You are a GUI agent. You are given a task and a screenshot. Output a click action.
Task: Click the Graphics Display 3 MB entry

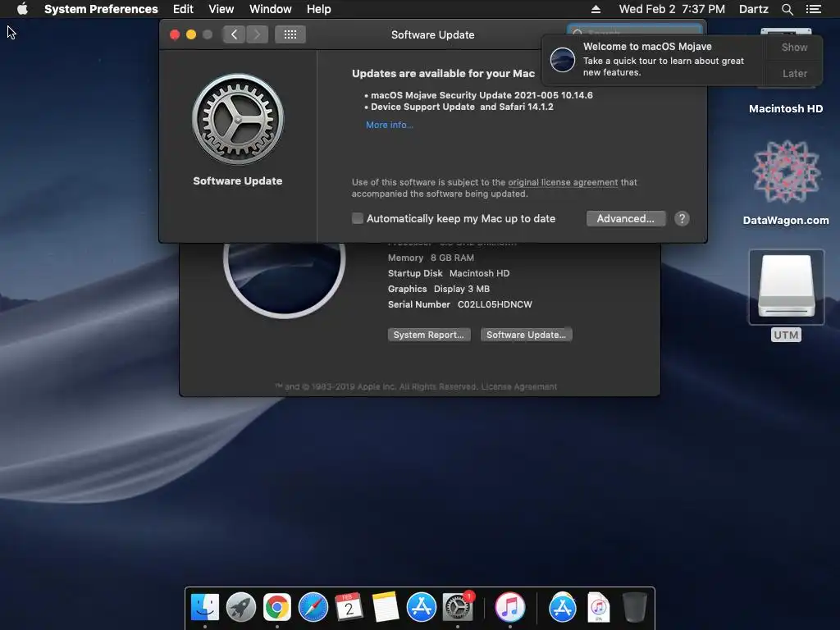click(x=438, y=289)
